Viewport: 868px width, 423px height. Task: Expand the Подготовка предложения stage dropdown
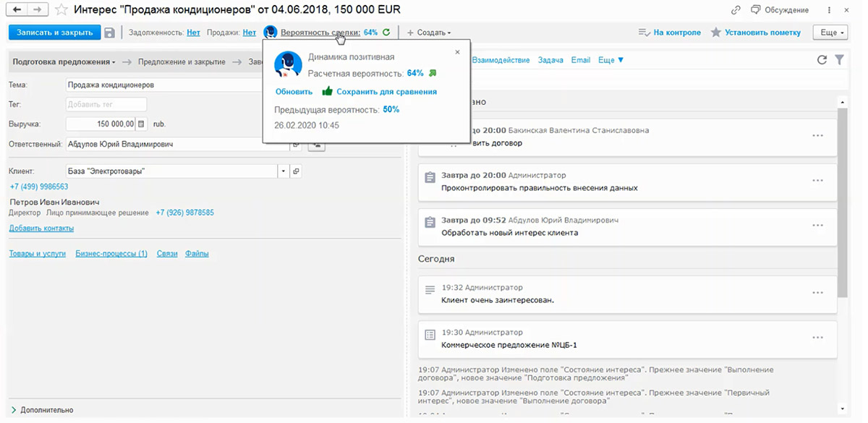click(x=64, y=62)
